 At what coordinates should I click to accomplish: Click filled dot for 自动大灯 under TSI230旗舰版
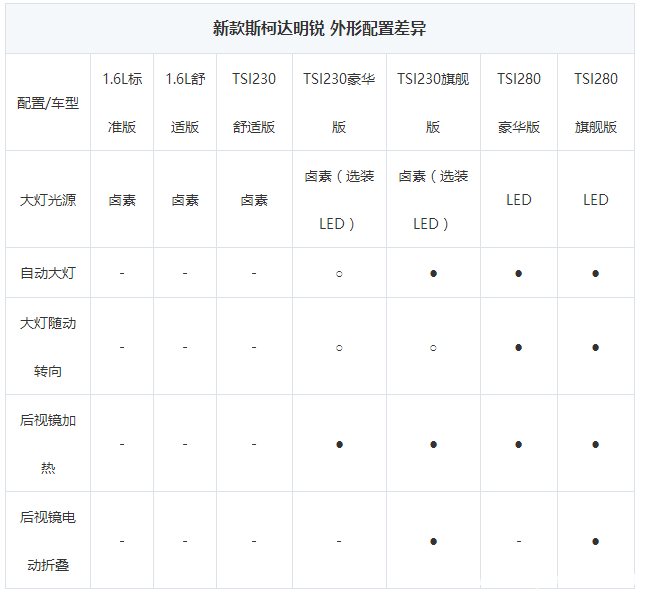(x=433, y=273)
